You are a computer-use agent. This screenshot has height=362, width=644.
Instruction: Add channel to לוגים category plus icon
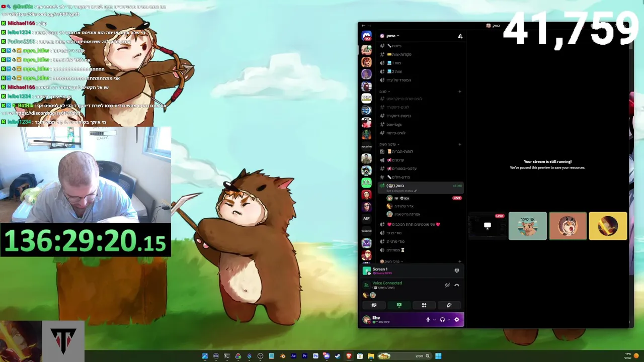[460, 92]
